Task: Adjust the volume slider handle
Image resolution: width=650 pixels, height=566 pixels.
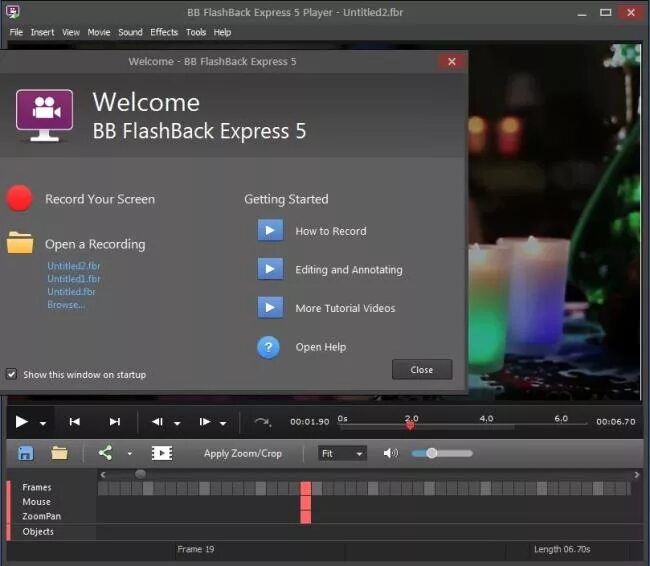Action: pos(432,453)
